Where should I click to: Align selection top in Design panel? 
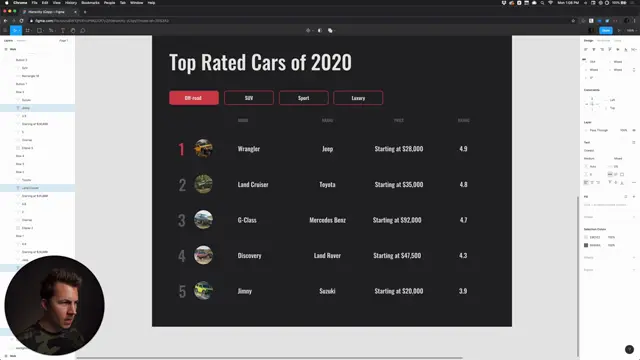[x=610, y=49]
